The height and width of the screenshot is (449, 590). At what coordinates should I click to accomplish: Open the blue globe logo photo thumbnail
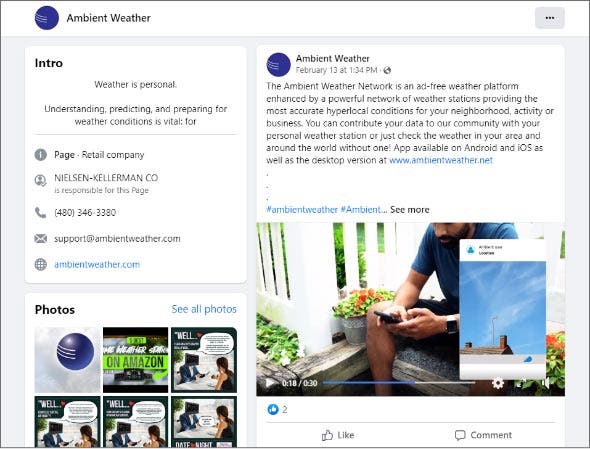click(67, 360)
